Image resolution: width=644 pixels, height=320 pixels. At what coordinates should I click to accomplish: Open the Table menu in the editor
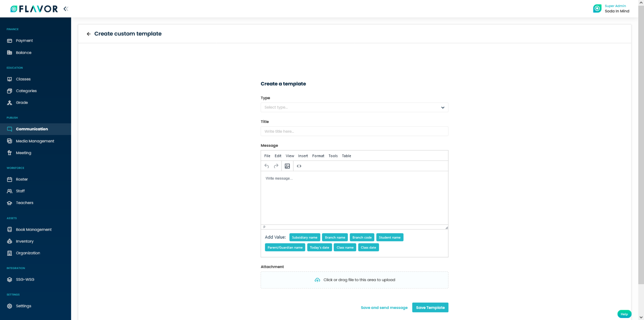click(346, 156)
